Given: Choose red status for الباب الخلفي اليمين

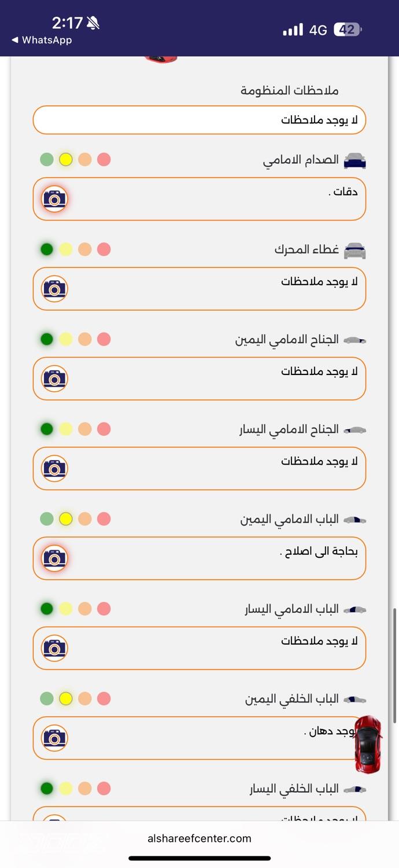Looking at the screenshot, I should [x=104, y=698].
